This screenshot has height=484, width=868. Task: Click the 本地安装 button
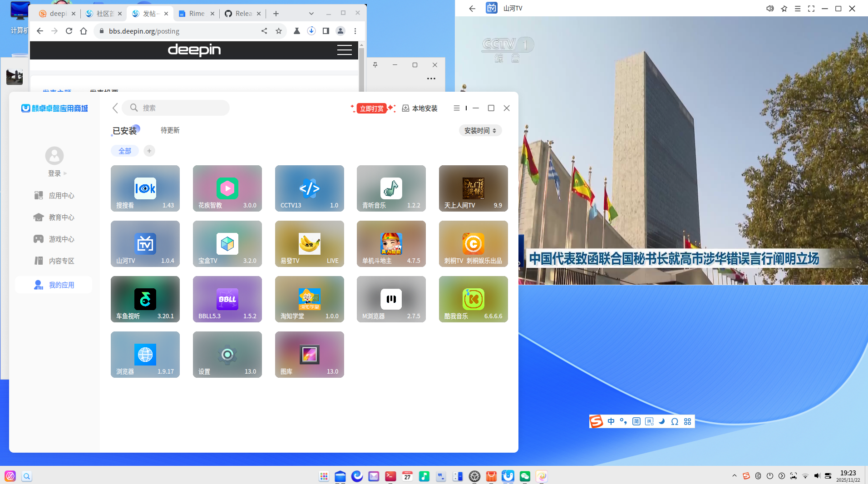pyautogui.click(x=420, y=109)
